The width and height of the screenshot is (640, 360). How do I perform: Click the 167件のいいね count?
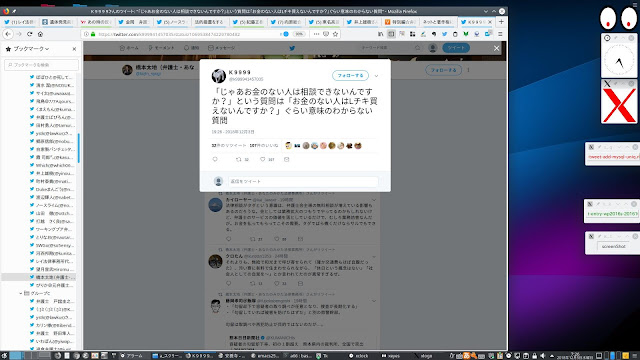[264, 146]
